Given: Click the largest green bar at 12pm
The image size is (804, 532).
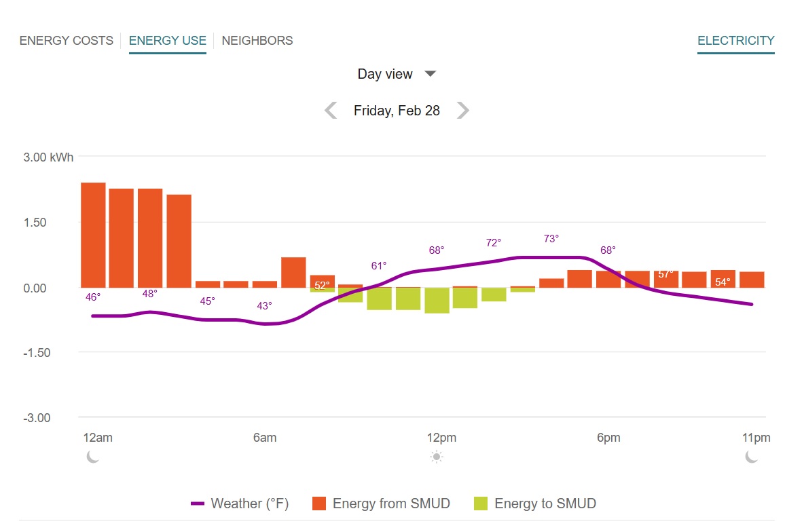Looking at the screenshot, I should [x=437, y=300].
